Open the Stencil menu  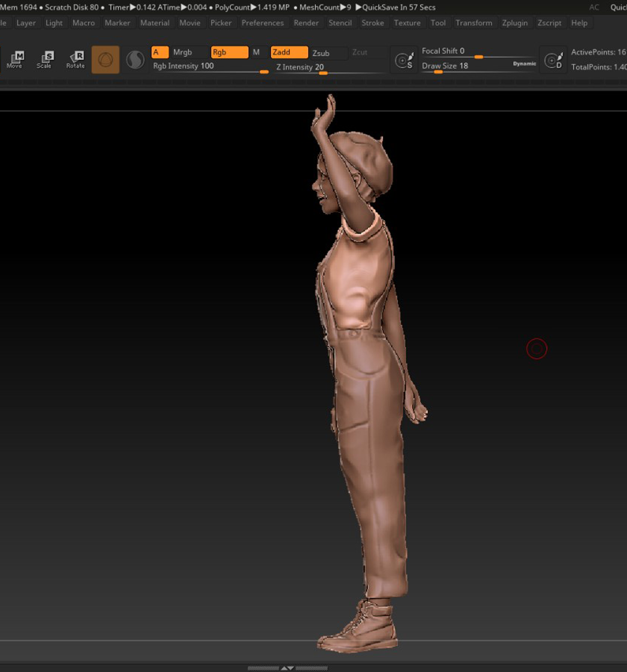click(340, 23)
